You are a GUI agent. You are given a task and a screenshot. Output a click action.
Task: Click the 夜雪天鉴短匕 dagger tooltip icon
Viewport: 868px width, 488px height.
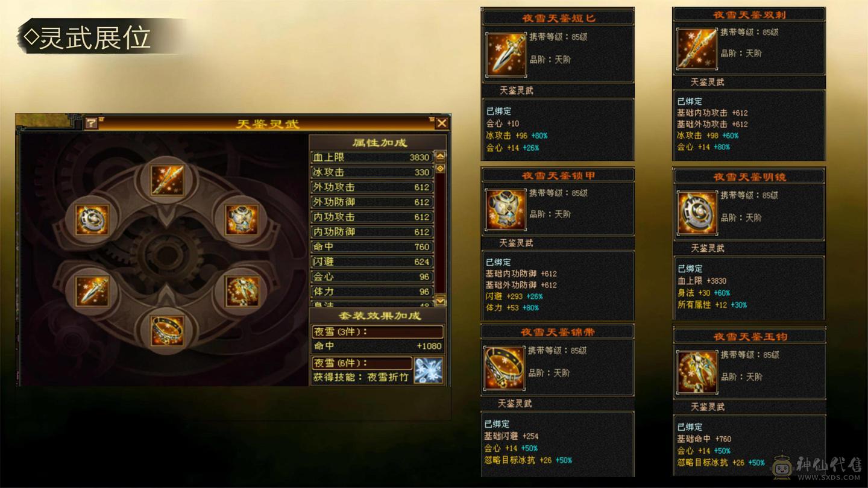(x=506, y=55)
